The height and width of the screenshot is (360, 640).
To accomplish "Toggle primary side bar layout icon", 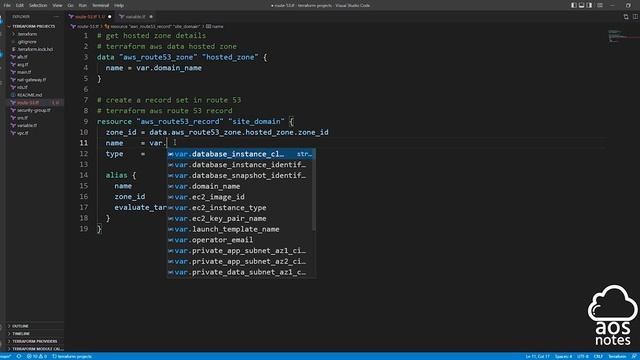I will 573,5.
